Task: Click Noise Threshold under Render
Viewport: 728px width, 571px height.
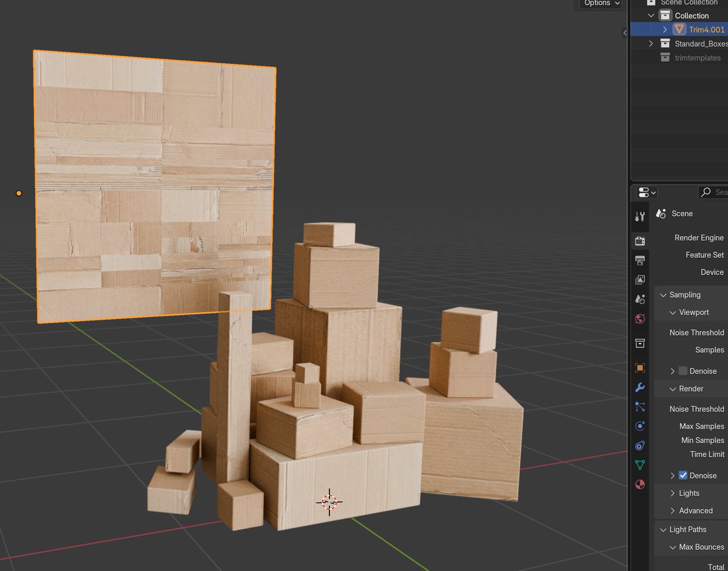Action: point(696,409)
